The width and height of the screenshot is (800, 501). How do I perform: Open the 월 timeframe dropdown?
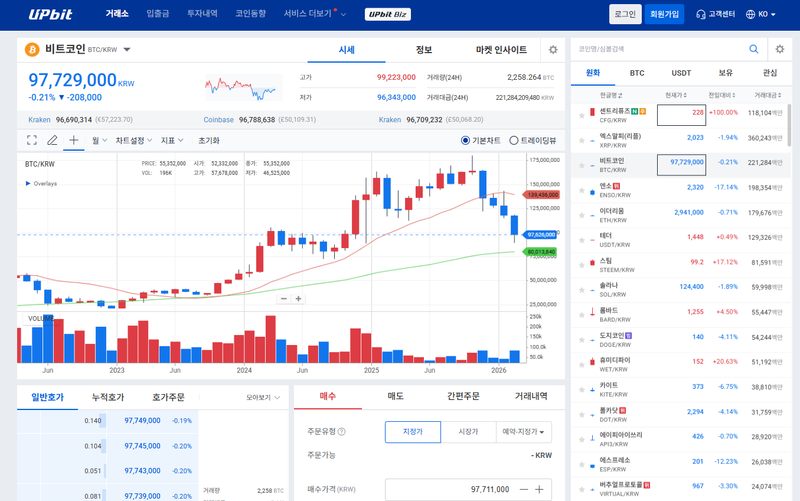coord(99,141)
